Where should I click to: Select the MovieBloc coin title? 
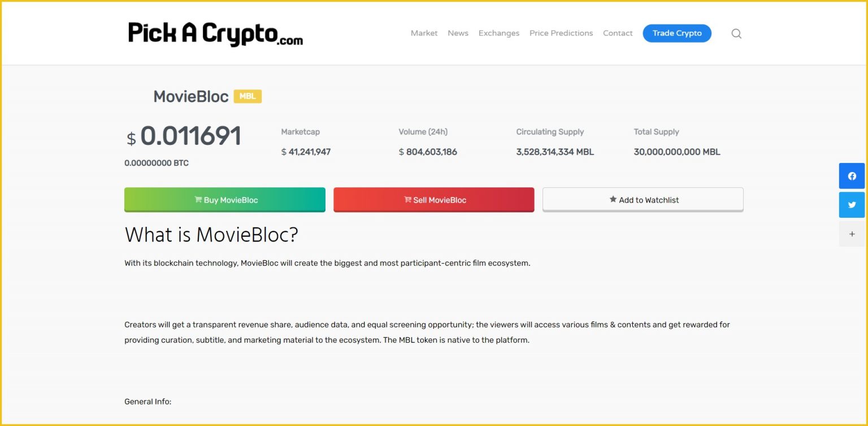click(191, 96)
